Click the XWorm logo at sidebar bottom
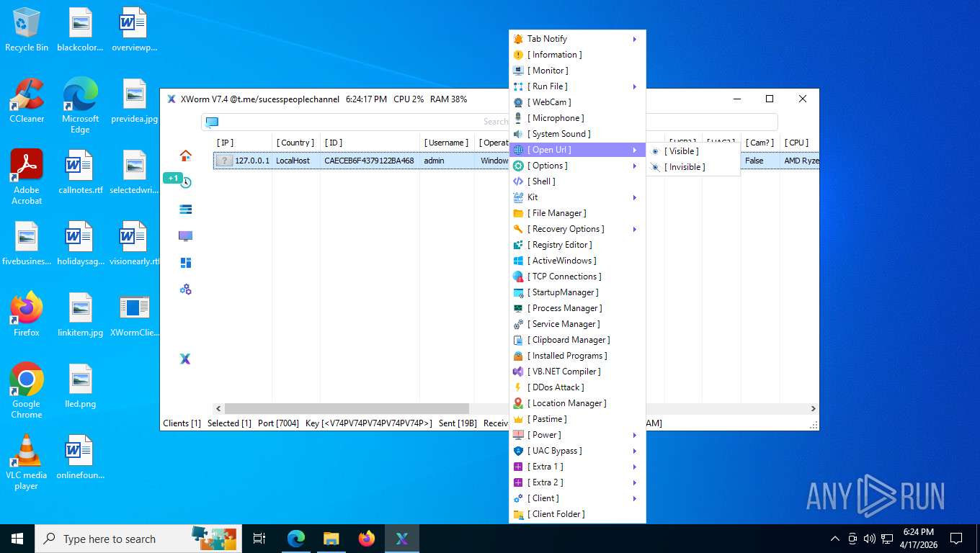This screenshot has width=980, height=553. (185, 359)
